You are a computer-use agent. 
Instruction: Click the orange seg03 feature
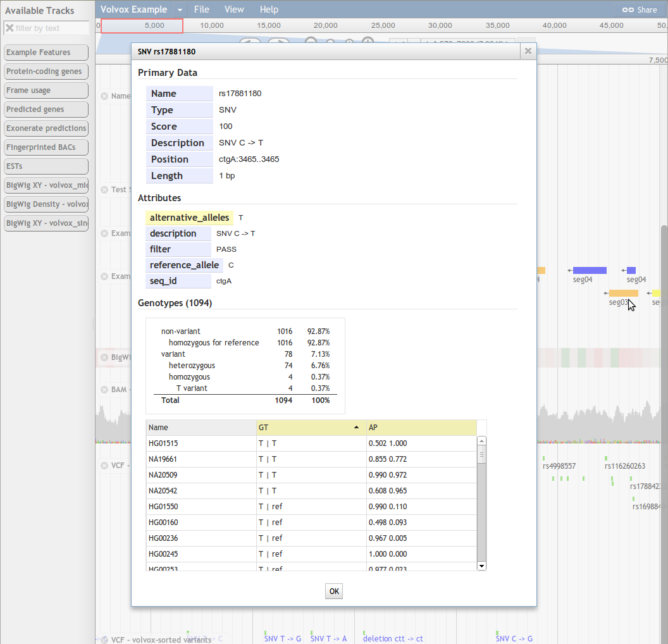coord(623,293)
